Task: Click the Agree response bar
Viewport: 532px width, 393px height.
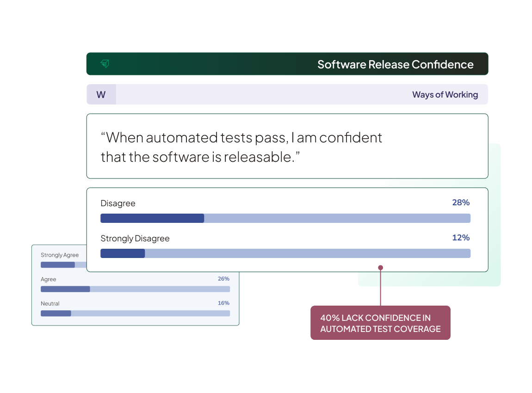Action: [135, 289]
